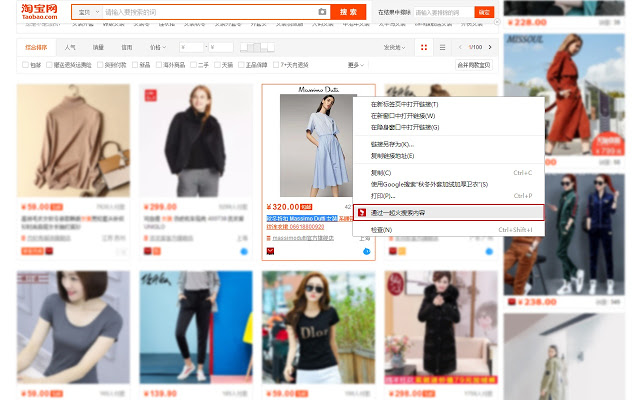Choose open link in new window (W)
Viewport: 640px width, 400px height.
click(449, 116)
